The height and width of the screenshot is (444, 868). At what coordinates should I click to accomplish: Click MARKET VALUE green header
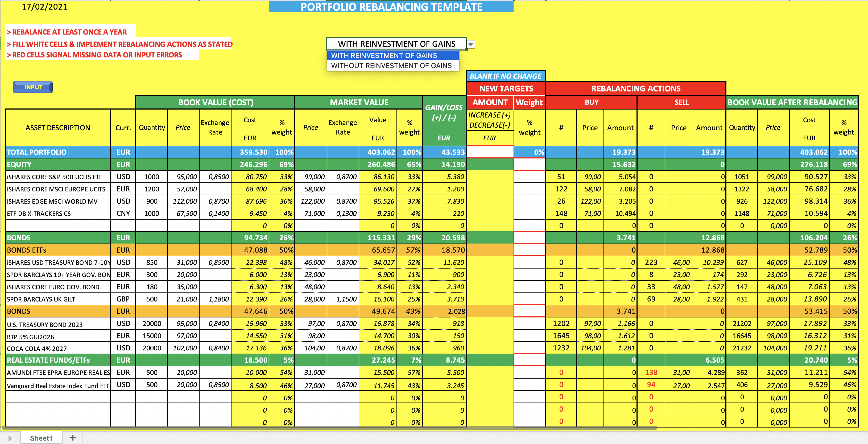(x=359, y=102)
